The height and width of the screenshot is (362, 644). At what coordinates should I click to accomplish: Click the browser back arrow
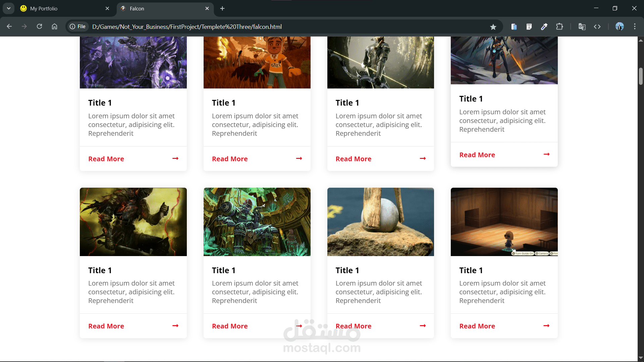(9, 26)
